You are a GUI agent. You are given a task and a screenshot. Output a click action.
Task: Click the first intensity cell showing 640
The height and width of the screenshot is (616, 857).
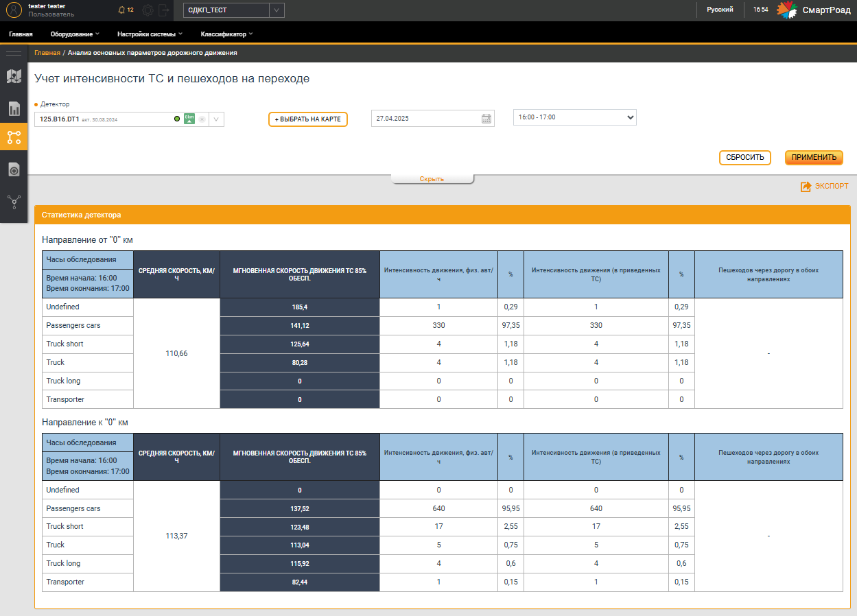point(438,508)
